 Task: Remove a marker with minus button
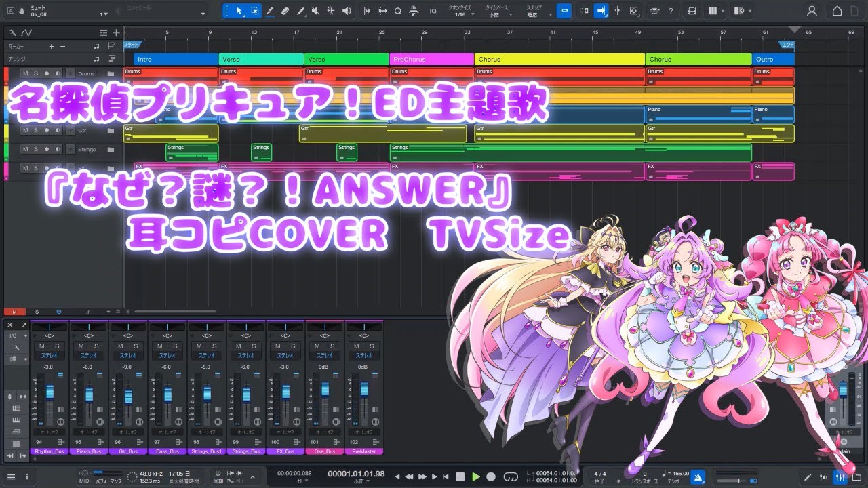63,46
